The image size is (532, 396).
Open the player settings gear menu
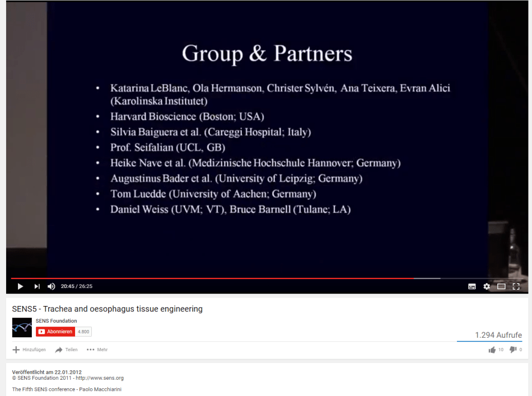tap(487, 286)
